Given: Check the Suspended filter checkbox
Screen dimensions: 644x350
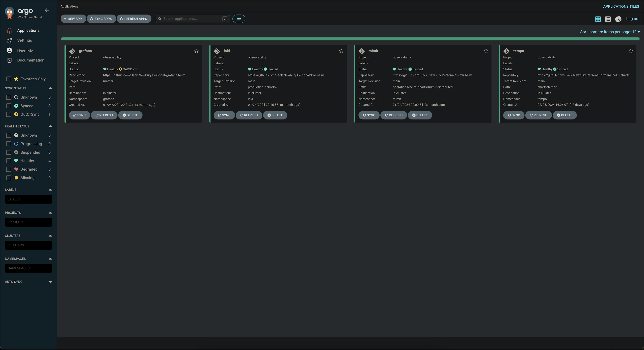Looking at the screenshot, I should pyautogui.click(x=9, y=152).
